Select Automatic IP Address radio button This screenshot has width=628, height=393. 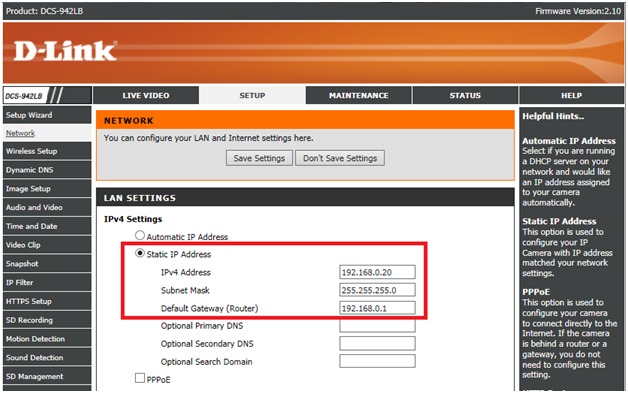pos(140,235)
